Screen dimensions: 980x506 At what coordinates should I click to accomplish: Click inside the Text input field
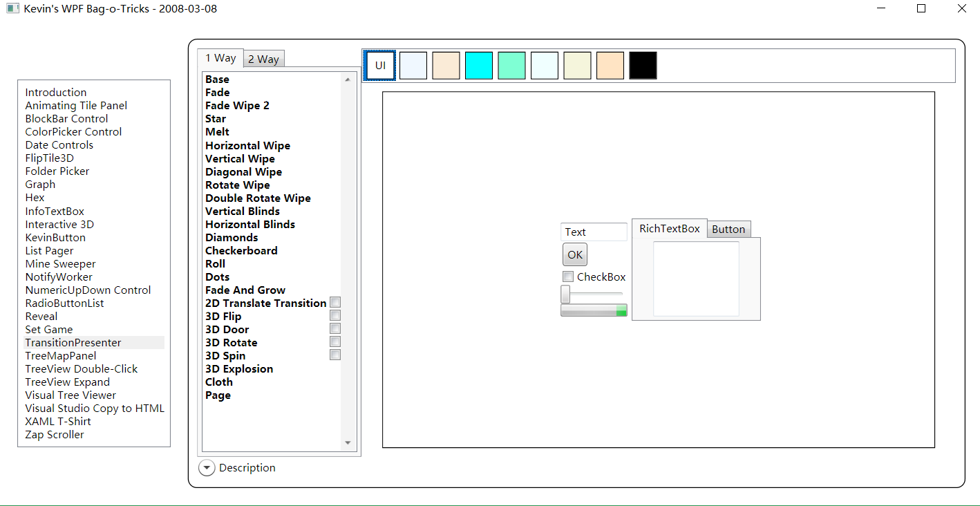point(594,232)
